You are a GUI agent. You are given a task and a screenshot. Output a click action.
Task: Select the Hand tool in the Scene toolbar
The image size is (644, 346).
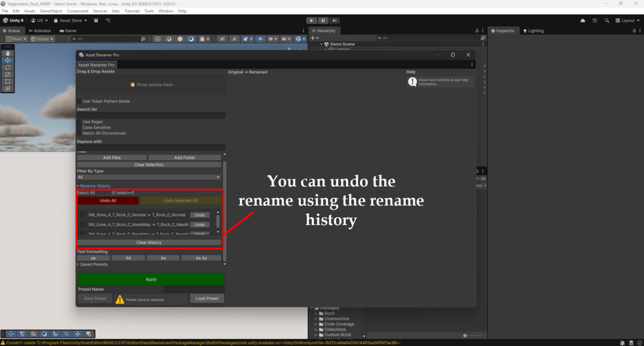coord(7,53)
